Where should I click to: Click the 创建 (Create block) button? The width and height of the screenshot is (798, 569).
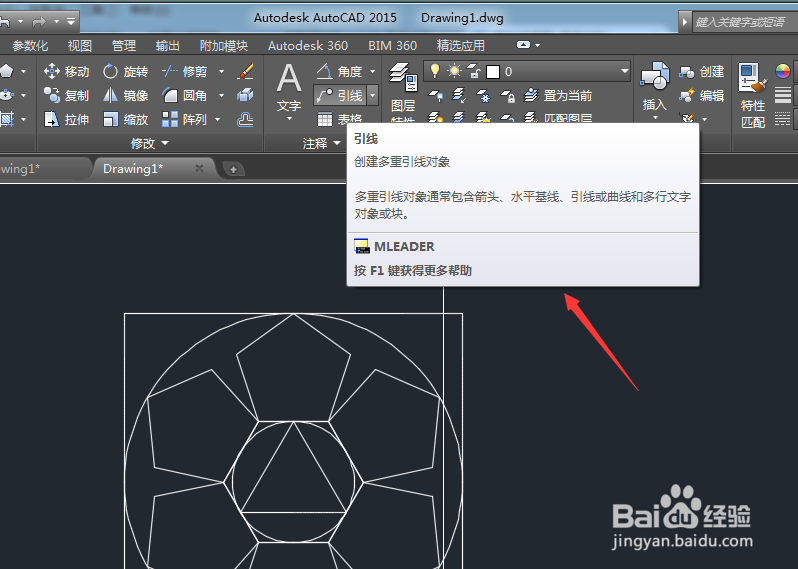[x=702, y=72]
